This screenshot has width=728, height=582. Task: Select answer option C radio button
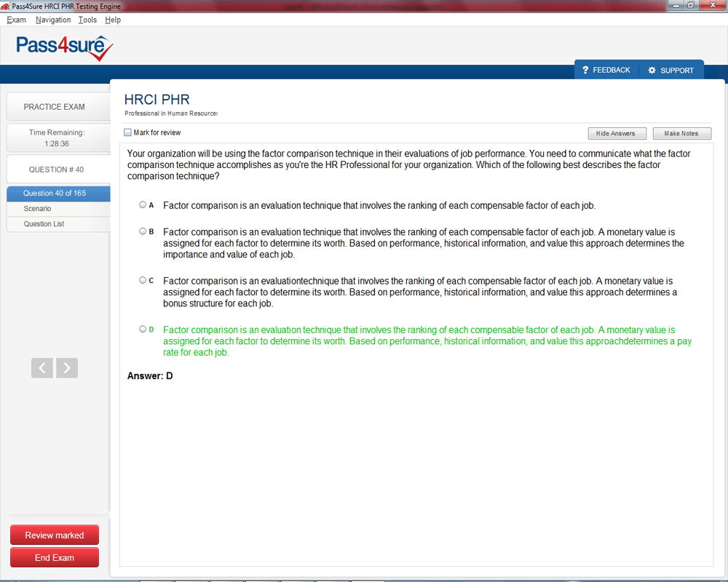click(x=143, y=280)
